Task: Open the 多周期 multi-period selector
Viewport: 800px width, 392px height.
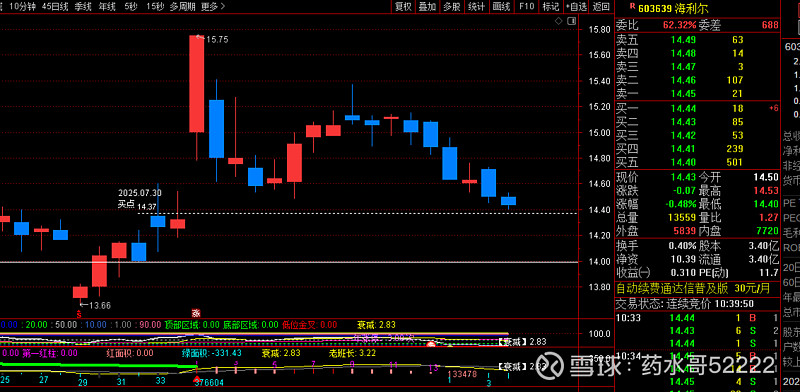Action: point(183,7)
